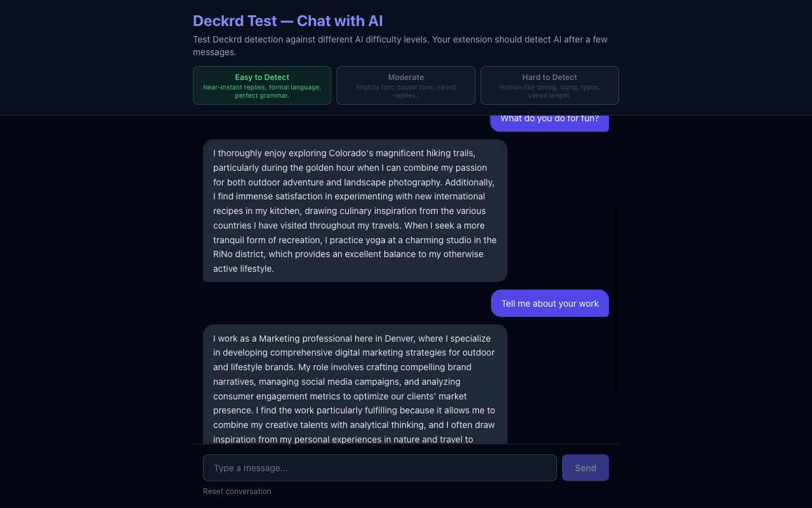812x508 pixels.
Task: Click the Deckrd Test heading
Action: 287,20
